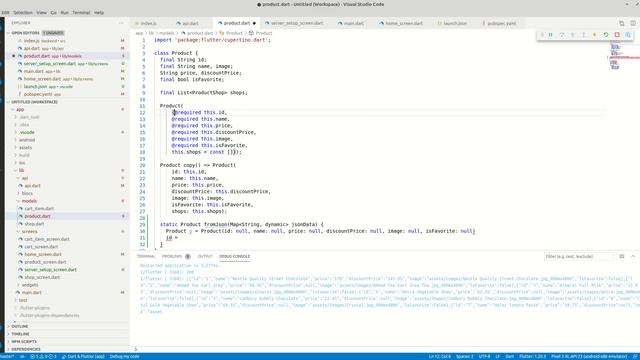The height and width of the screenshot is (360, 640).
Task: Open the Help menu
Action: (x=99, y=13)
